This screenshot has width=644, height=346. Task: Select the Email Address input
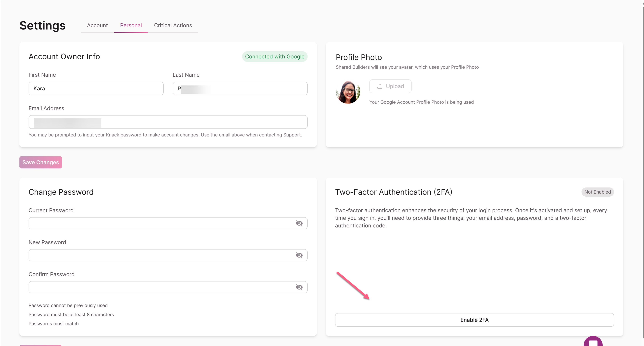tap(168, 122)
